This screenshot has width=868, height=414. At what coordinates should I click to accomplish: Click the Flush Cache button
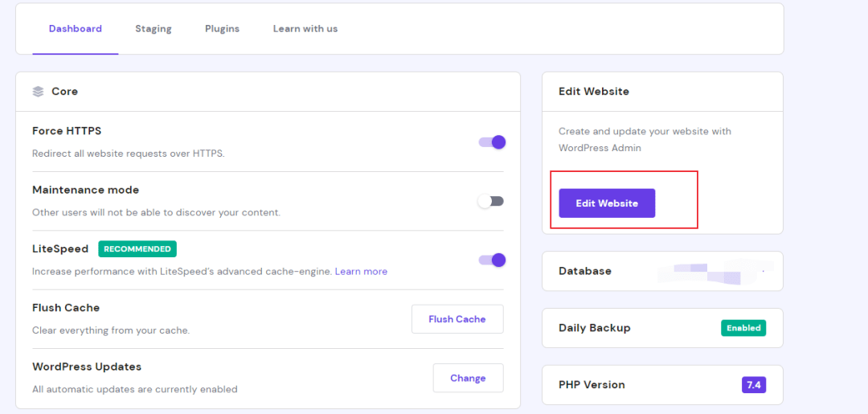click(x=457, y=319)
